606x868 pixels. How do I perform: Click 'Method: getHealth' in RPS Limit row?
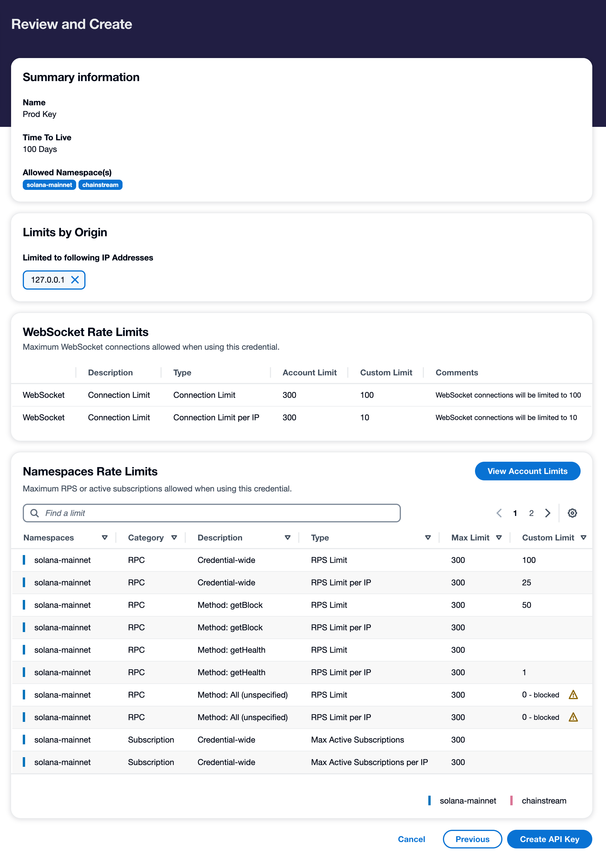tap(231, 650)
